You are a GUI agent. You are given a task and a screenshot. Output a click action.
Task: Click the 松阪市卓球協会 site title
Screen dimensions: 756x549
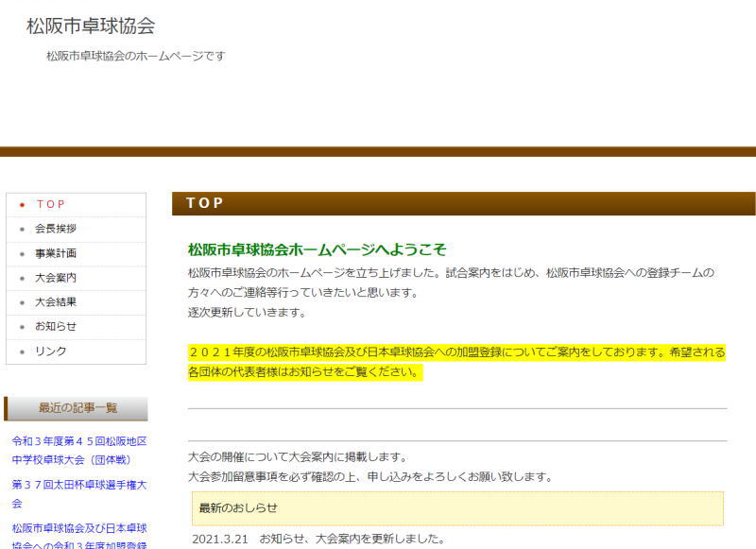pos(91,26)
